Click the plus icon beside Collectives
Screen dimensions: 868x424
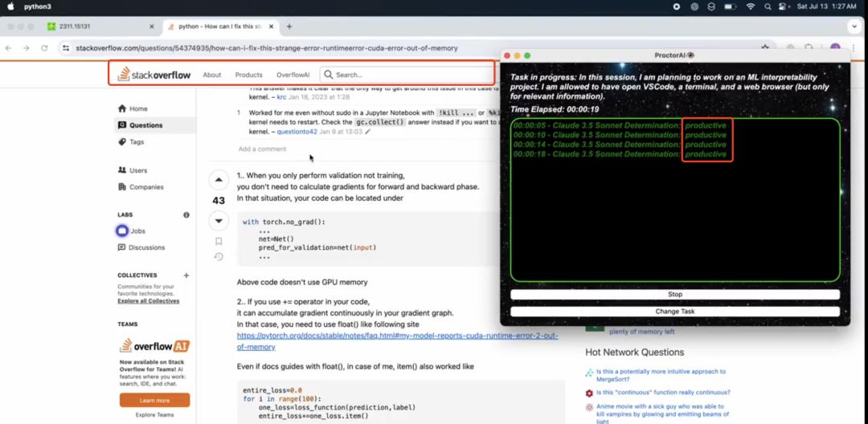click(x=186, y=275)
